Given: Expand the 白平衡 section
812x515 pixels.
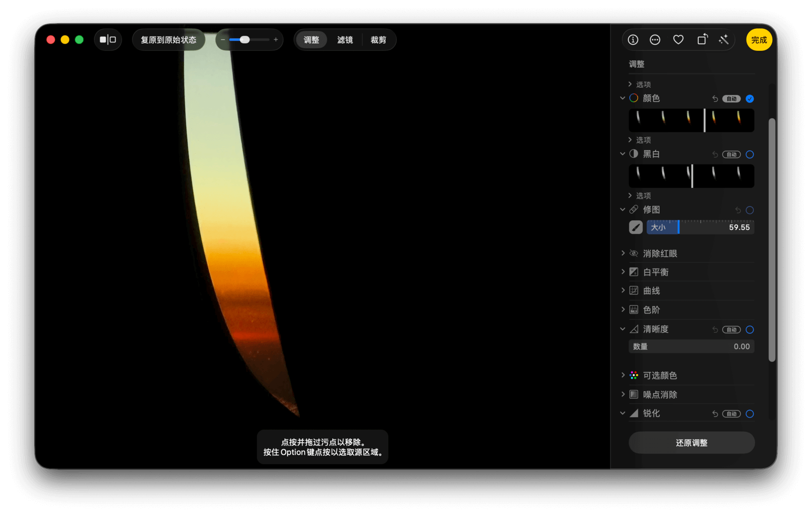Looking at the screenshot, I should click(623, 272).
